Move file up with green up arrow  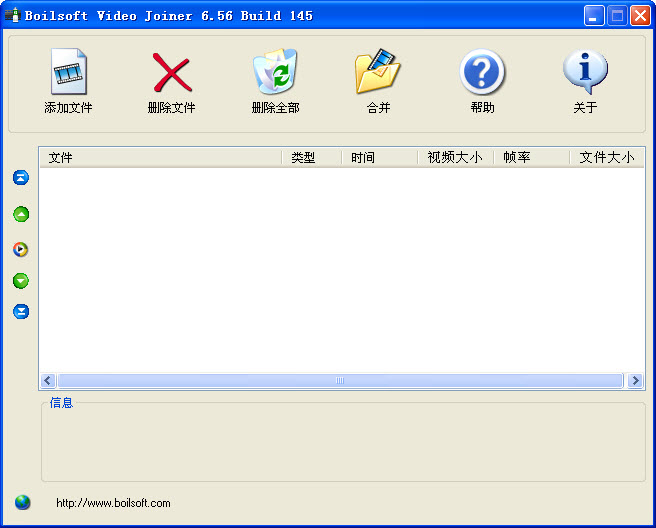(21, 214)
